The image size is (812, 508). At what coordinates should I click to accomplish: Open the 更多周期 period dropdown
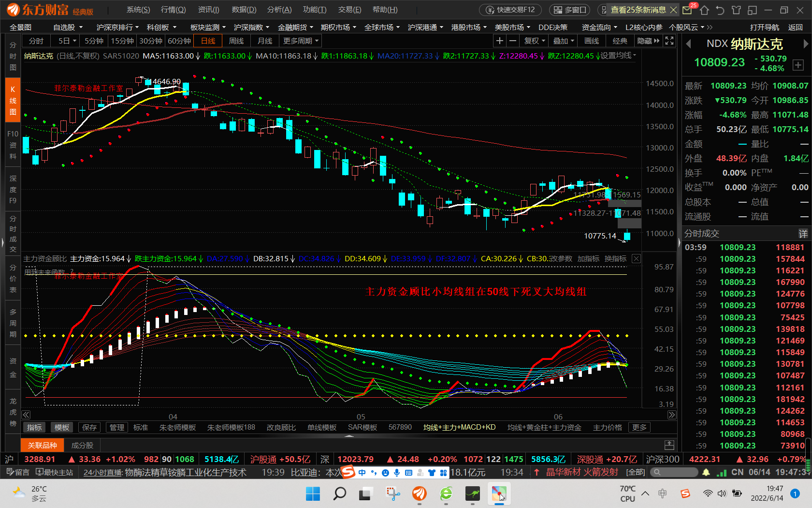[x=301, y=41]
